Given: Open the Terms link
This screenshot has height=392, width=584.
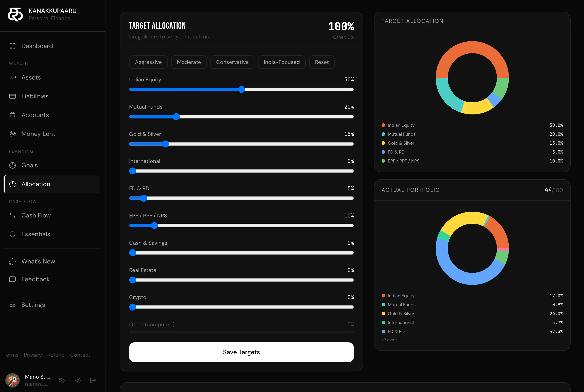Looking at the screenshot, I should point(11,355).
